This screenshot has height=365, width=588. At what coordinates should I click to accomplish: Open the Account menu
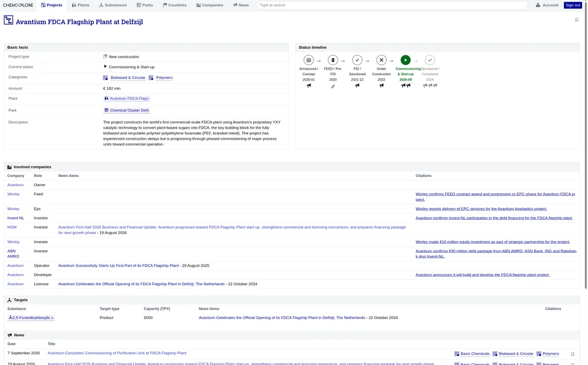point(547,5)
